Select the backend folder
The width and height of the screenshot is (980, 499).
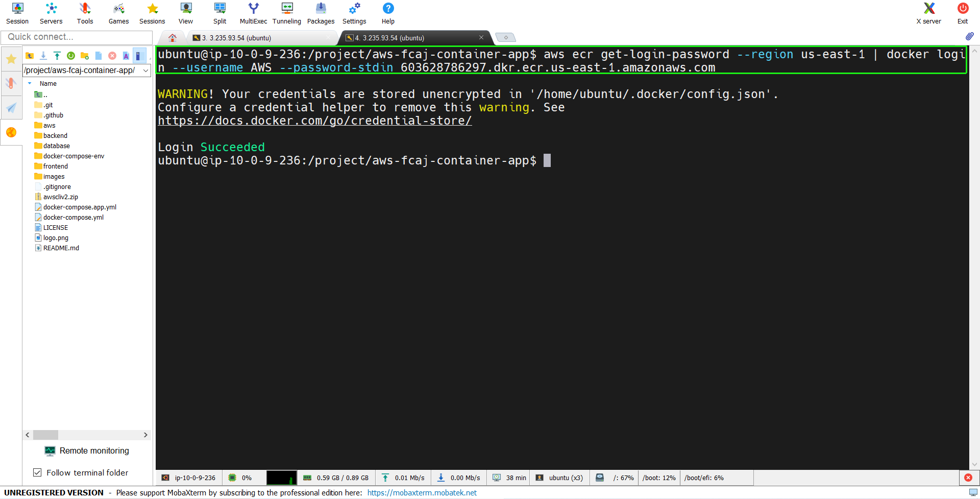point(51,135)
